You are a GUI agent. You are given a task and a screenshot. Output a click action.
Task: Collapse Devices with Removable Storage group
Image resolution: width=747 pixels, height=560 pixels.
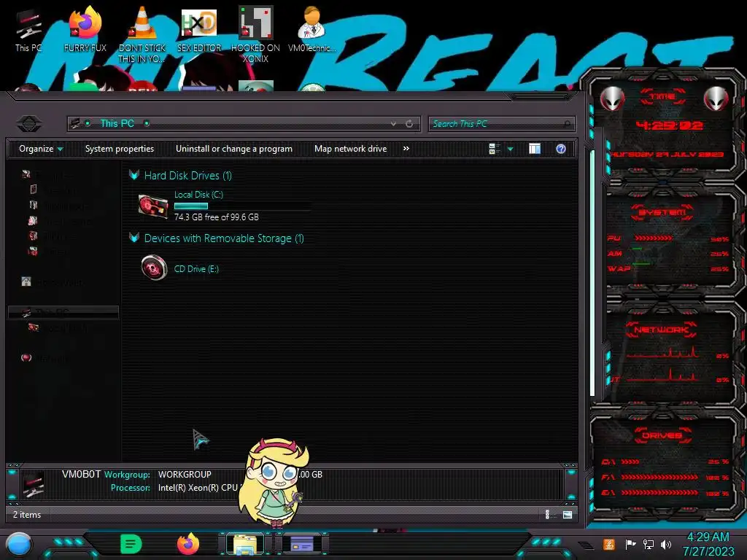click(134, 238)
